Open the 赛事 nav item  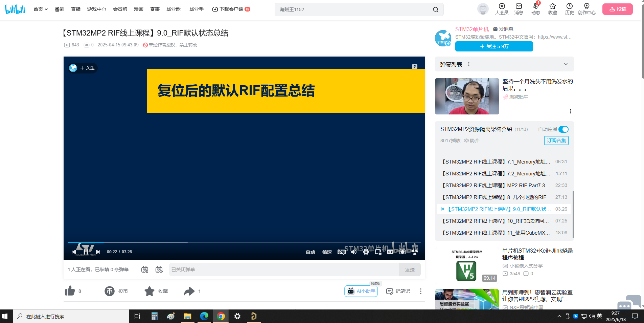(x=155, y=9)
